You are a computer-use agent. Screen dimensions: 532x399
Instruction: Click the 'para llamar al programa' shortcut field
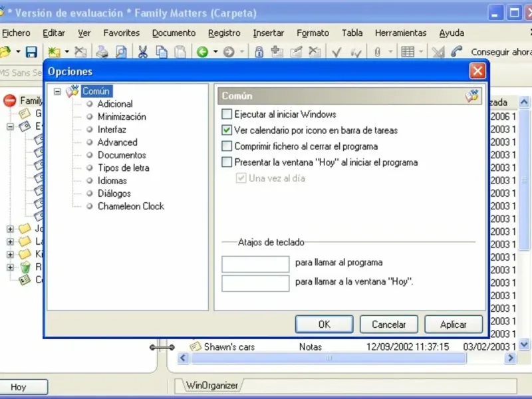255,264
